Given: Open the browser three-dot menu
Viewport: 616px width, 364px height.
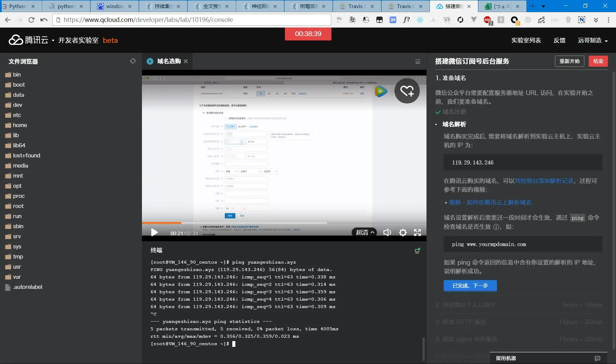Looking at the screenshot, I should (x=609, y=20).
